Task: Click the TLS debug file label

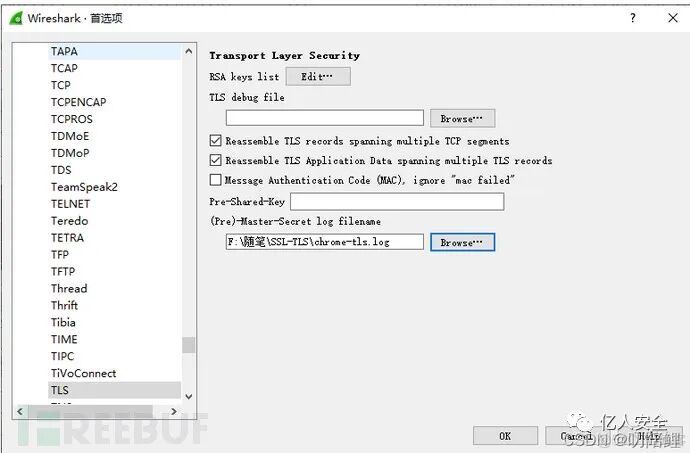Action: pyautogui.click(x=247, y=97)
